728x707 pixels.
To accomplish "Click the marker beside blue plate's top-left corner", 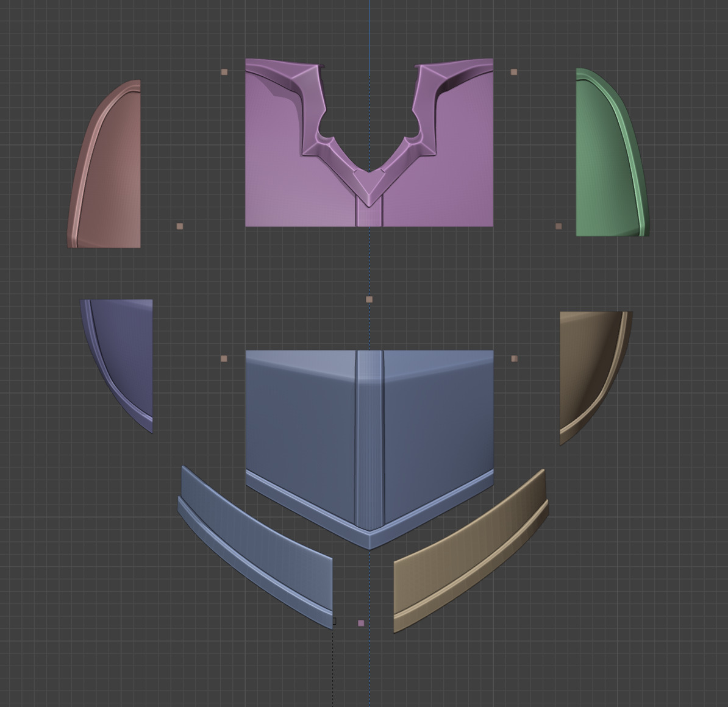I will click(x=224, y=358).
